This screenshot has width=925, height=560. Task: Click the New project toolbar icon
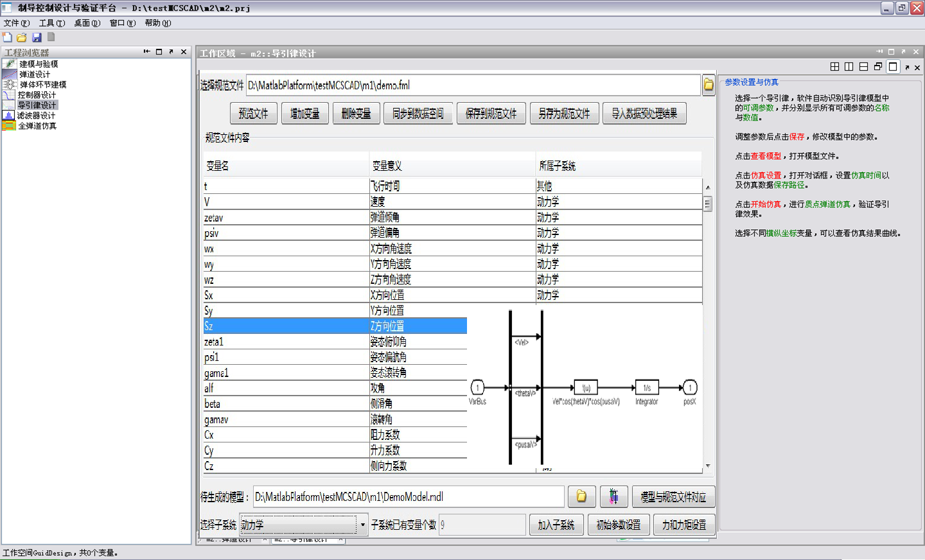[x=7, y=37]
